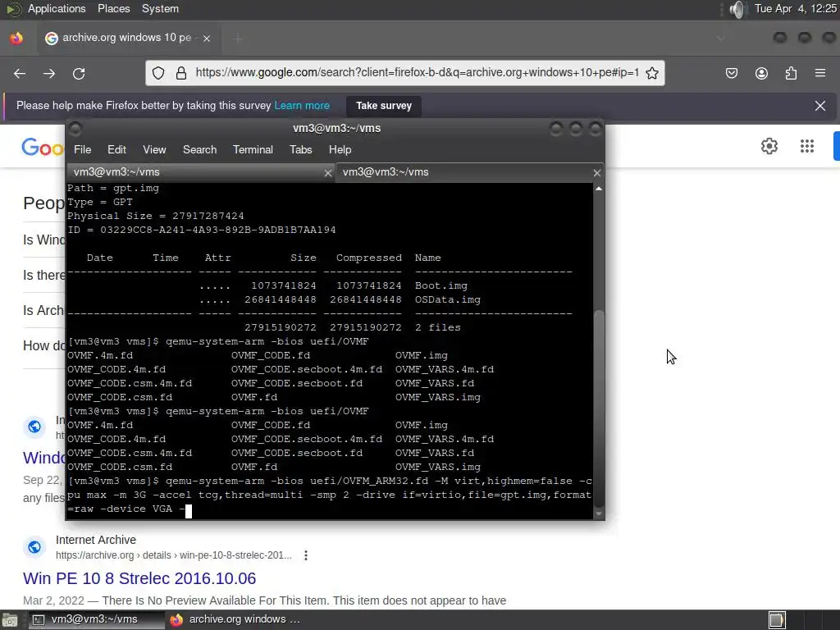The width and height of the screenshot is (840, 630).
Task: Open the terminal Help menu
Action: 340,150
